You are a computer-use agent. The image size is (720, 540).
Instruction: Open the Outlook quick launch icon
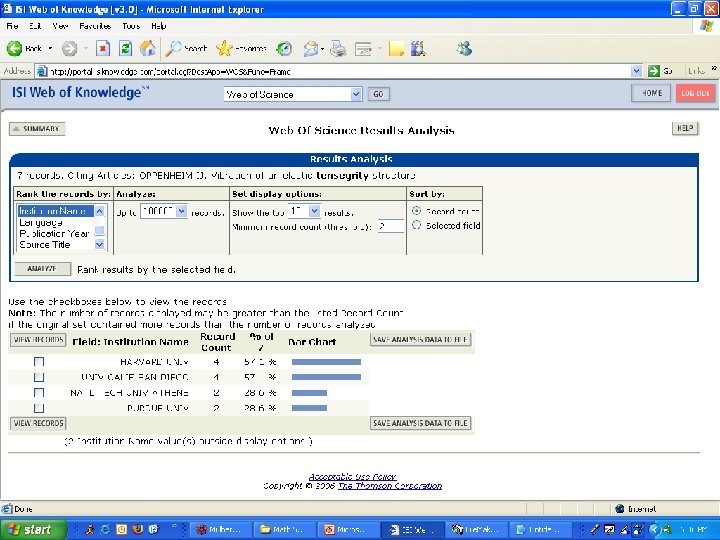121,529
